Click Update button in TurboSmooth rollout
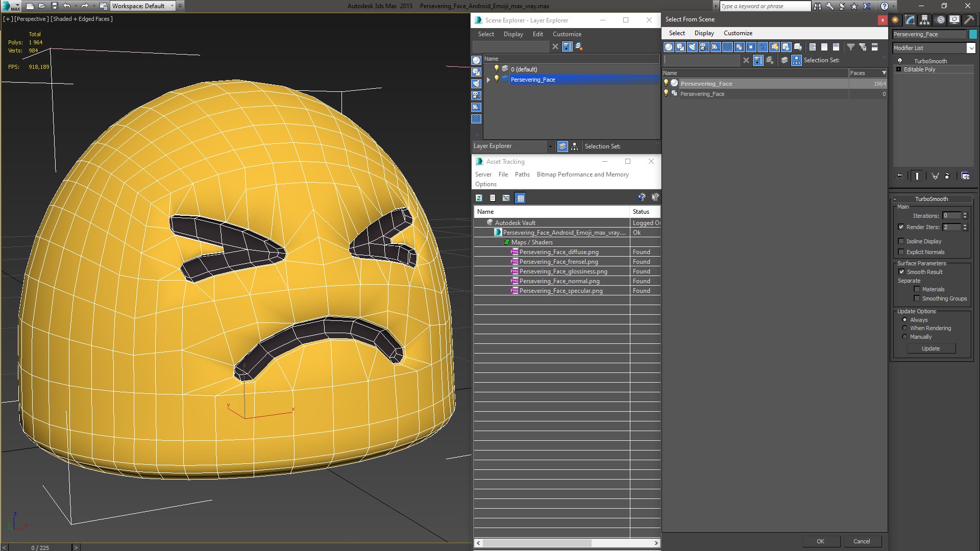This screenshot has height=551, width=980. pyautogui.click(x=930, y=348)
